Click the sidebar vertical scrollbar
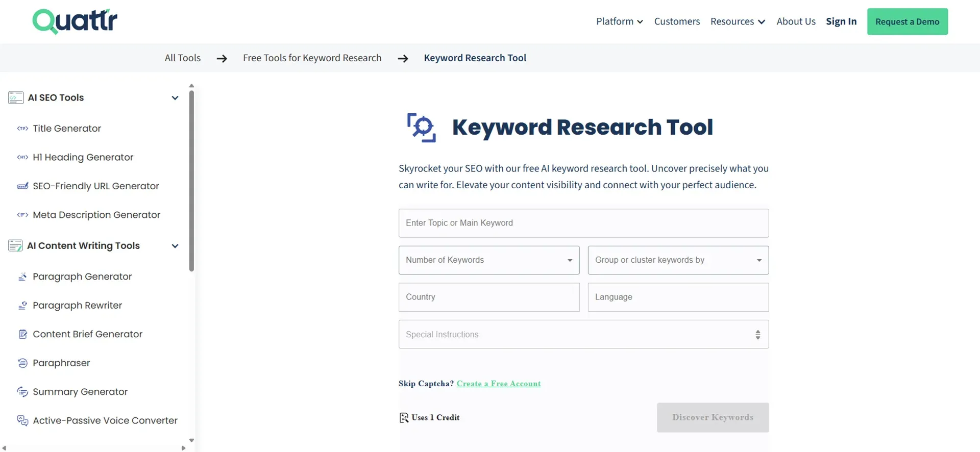 (191, 181)
